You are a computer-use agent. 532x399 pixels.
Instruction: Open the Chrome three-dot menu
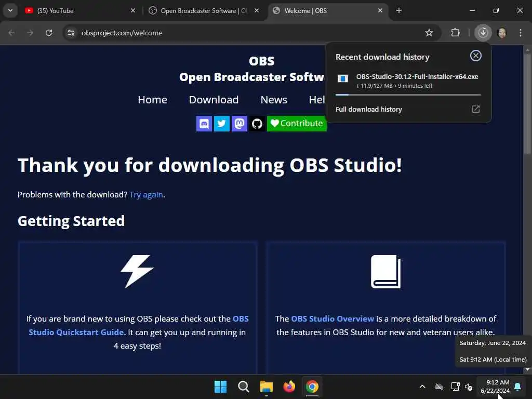521,33
